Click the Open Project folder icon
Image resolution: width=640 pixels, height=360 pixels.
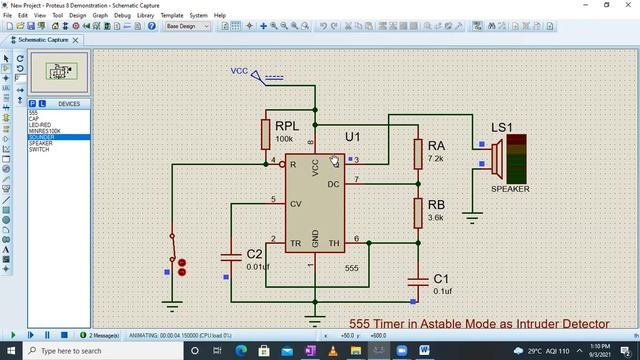(20, 26)
